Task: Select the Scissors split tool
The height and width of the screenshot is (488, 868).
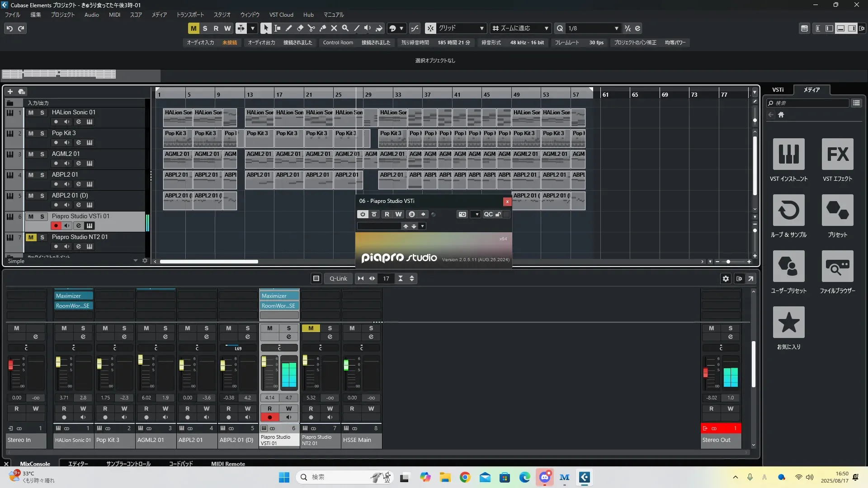Action: coord(311,28)
